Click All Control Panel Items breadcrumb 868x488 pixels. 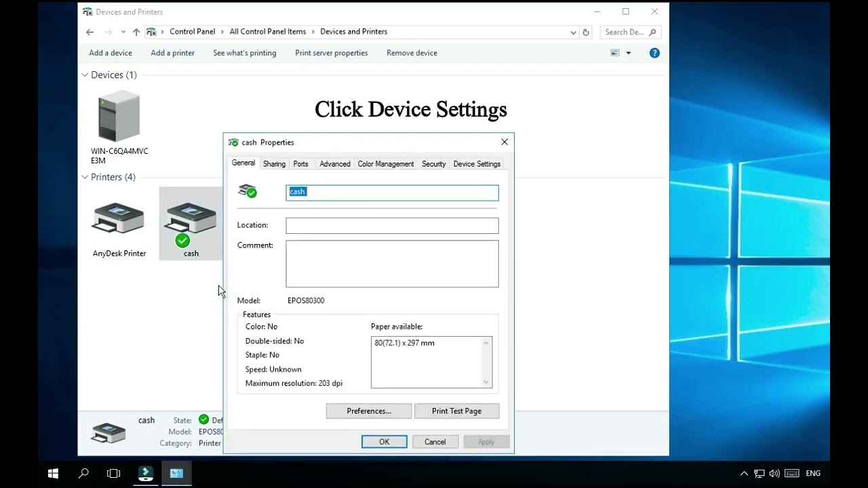(x=268, y=32)
